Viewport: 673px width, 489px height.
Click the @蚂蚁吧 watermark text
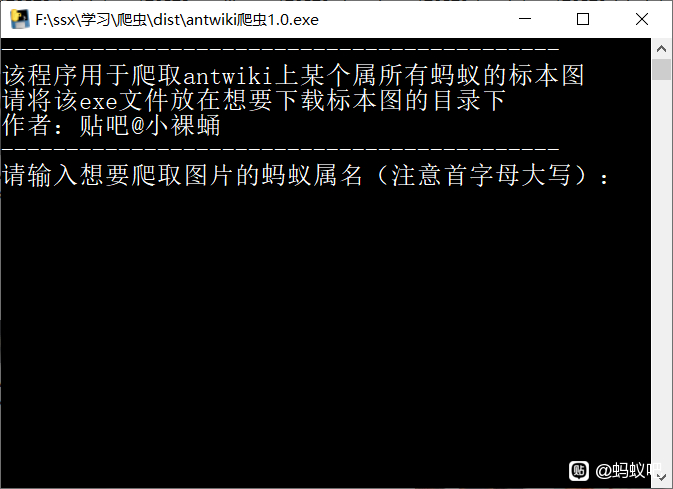(628, 471)
